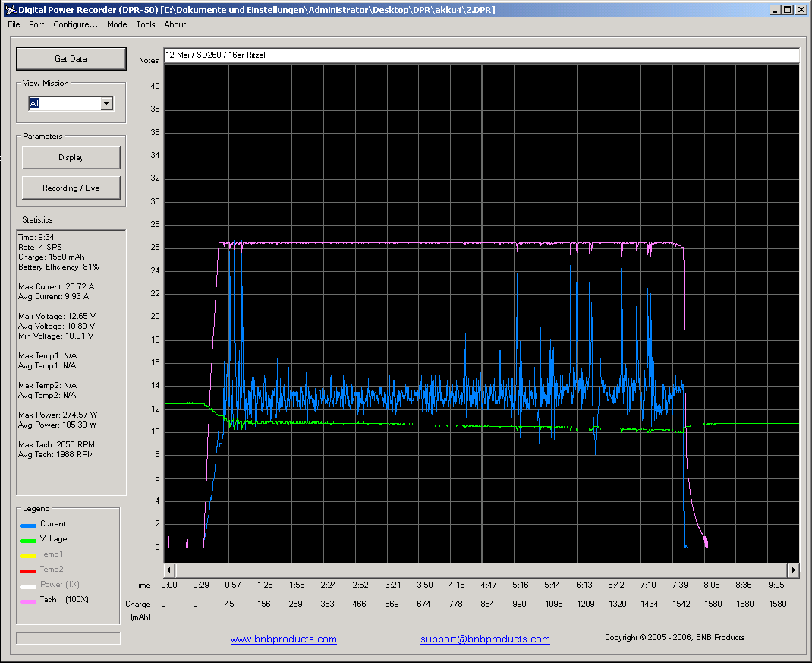Click the 4:47 time axis label

point(489,585)
